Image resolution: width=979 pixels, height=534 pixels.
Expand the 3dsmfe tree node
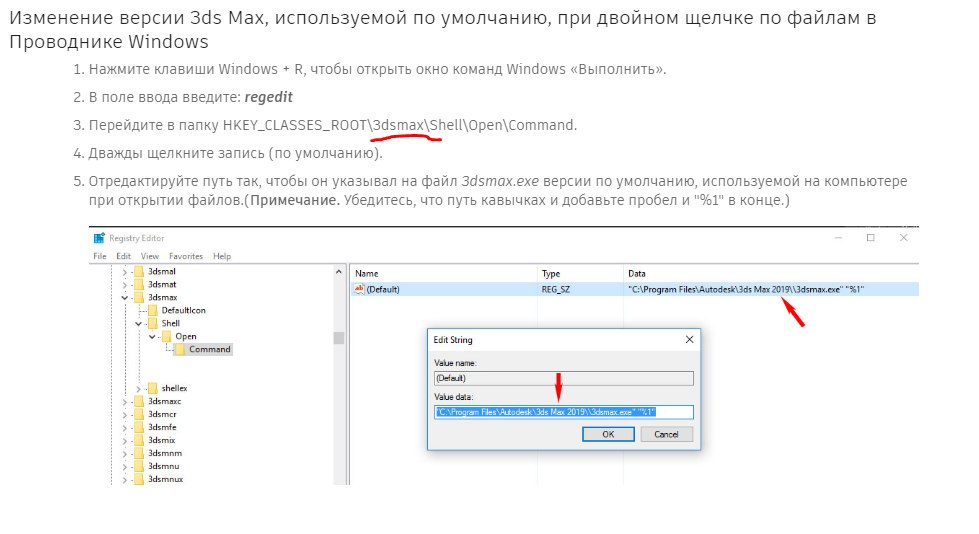[x=124, y=428]
